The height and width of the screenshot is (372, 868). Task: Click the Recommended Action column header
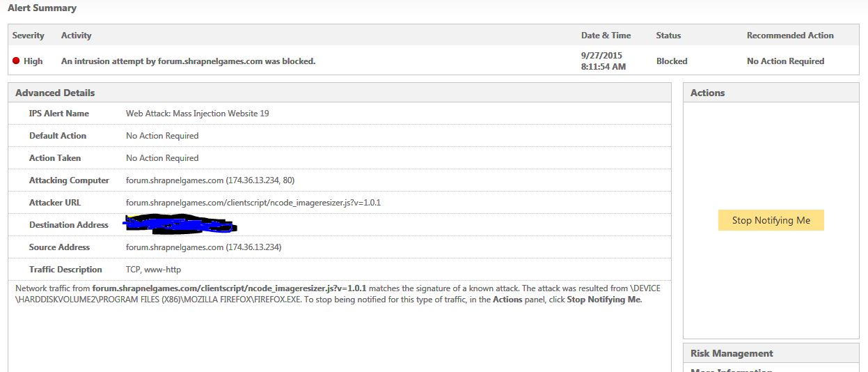(789, 36)
